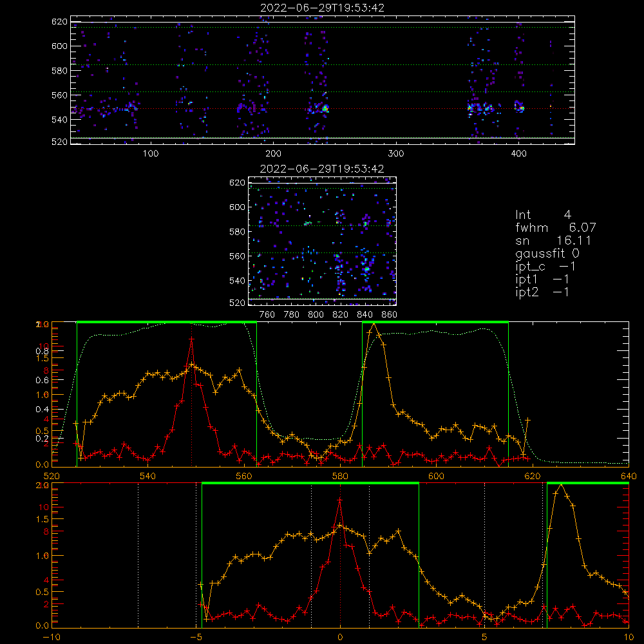Click x-axis label '840' under the small image
The width and height of the screenshot is (644, 644).
(365, 315)
